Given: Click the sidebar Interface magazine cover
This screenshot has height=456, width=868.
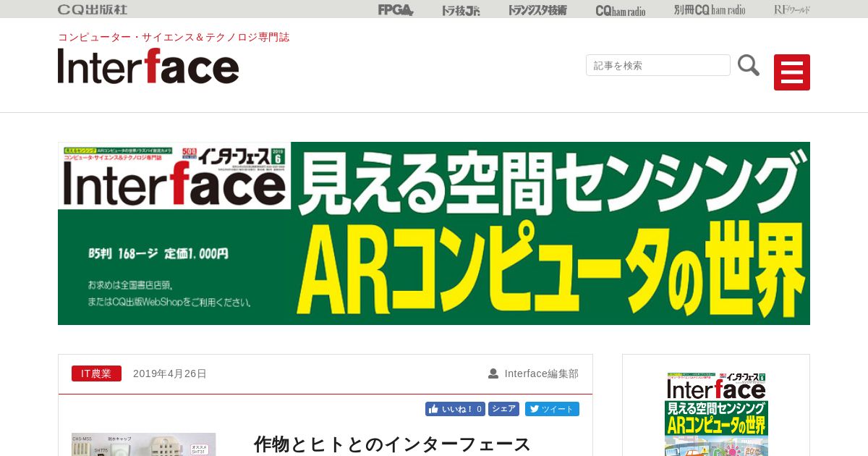Looking at the screenshot, I should [716, 414].
